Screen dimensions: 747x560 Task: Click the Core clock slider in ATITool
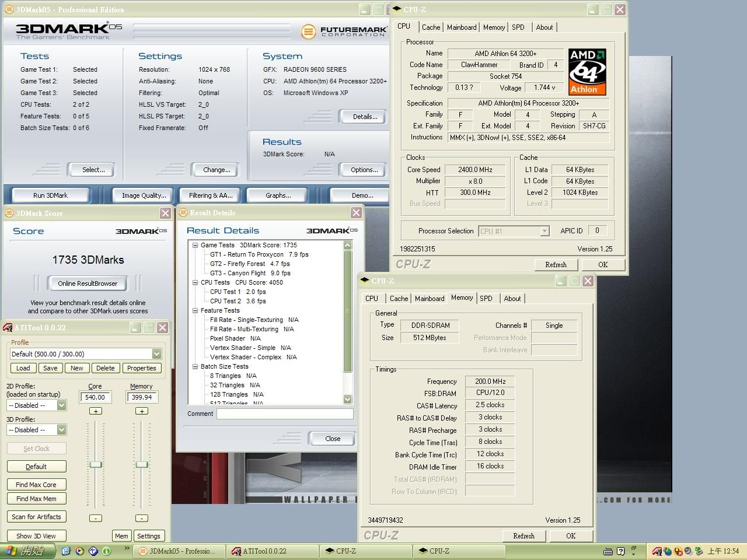click(95, 464)
